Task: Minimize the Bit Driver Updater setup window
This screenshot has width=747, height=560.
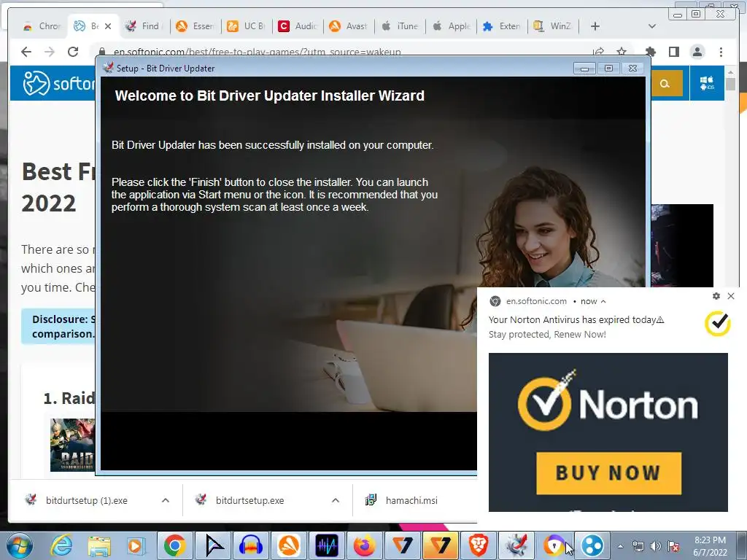Action: (584, 69)
